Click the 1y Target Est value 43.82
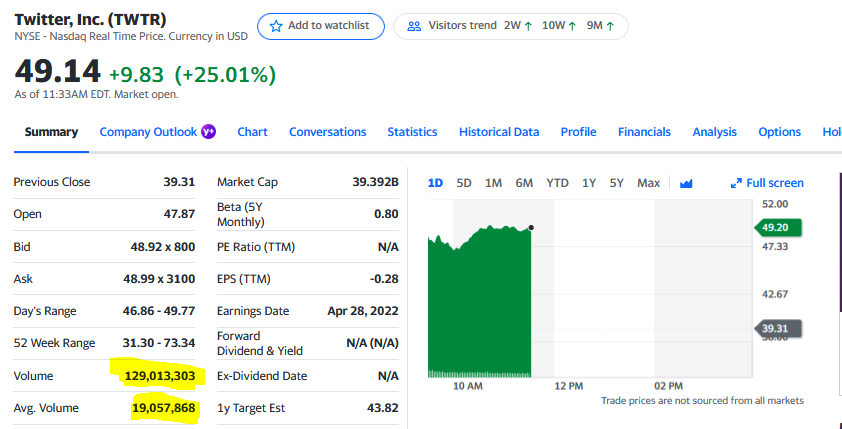This screenshot has width=842, height=429. point(383,408)
